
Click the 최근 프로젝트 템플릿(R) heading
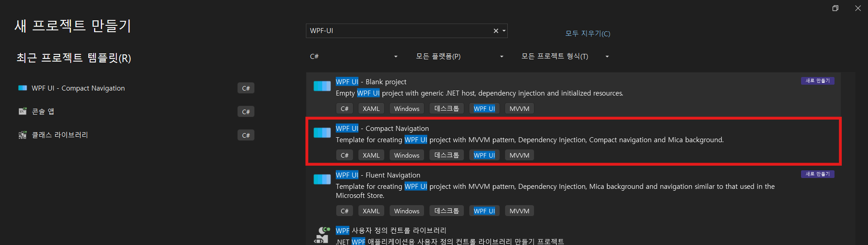(74, 58)
